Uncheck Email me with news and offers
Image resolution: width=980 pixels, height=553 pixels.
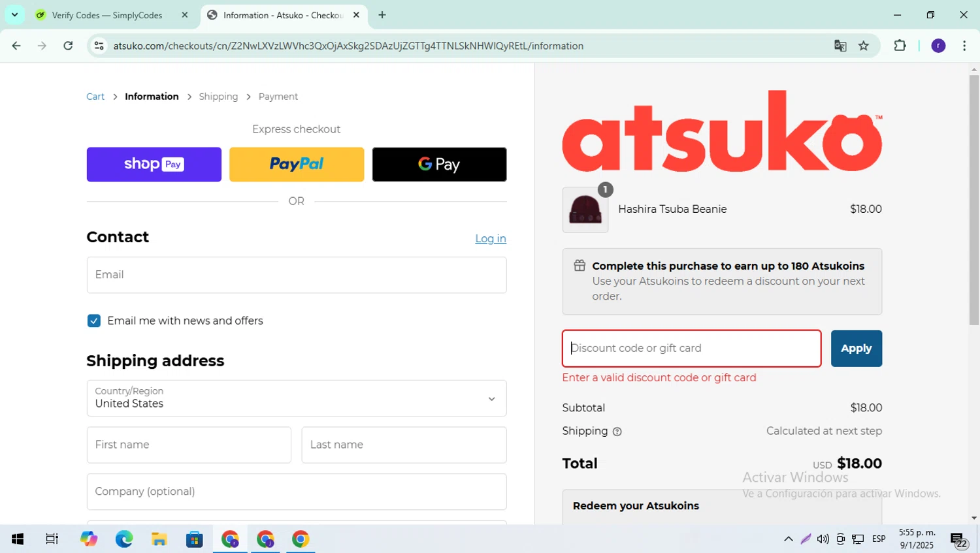coord(94,321)
